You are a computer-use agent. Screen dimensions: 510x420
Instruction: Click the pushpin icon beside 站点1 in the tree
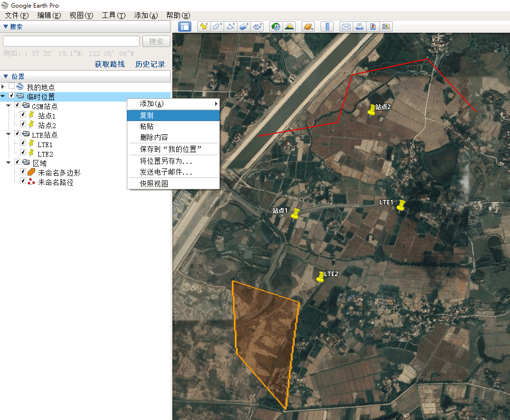[x=31, y=115]
